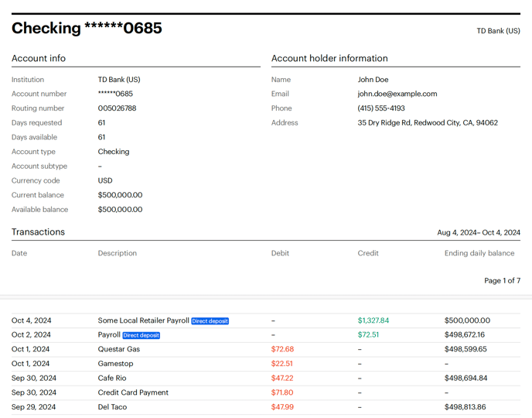Select the debit amount '$71.80'

282,392
